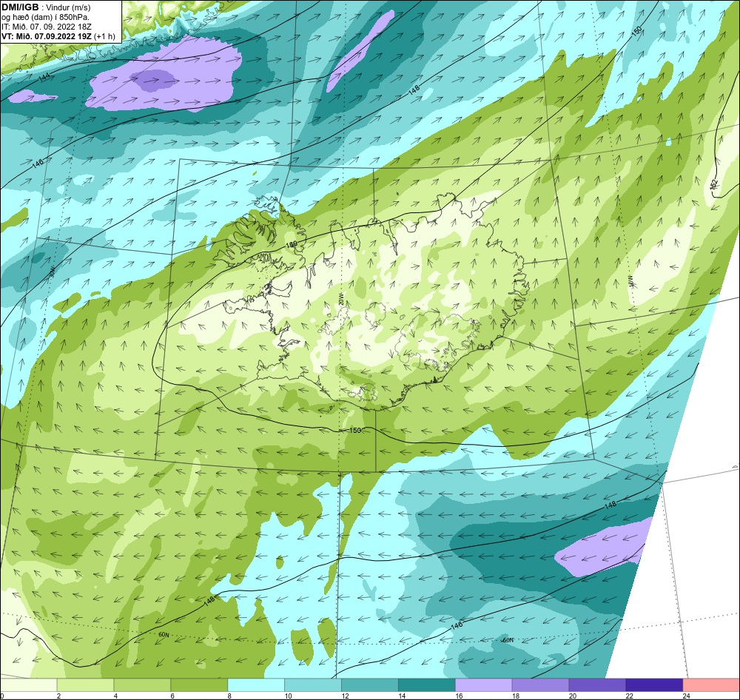Click legend tick label "20"

pyautogui.click(x=573, y=696)
